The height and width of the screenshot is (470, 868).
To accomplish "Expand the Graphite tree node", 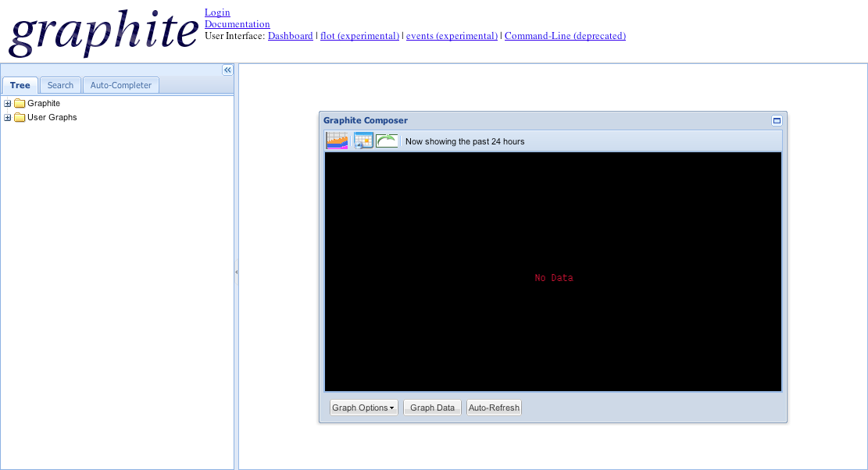I will click(x=8, y=104).
